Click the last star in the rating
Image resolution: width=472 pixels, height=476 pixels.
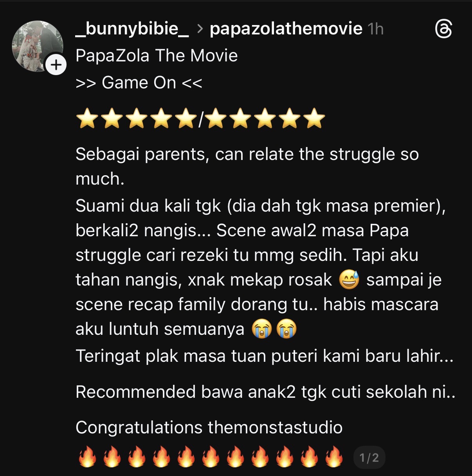315,119
